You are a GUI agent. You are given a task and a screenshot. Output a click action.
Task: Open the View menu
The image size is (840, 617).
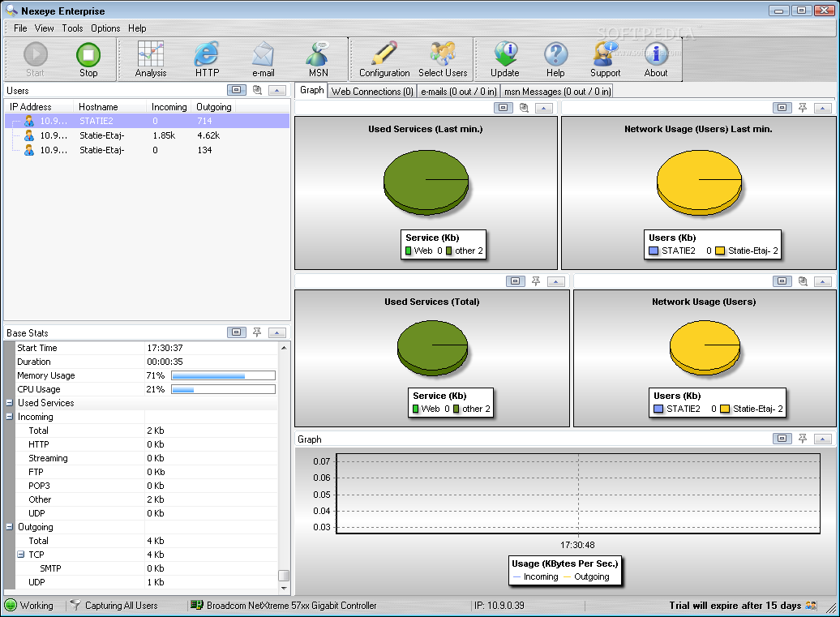coord(44,28)
